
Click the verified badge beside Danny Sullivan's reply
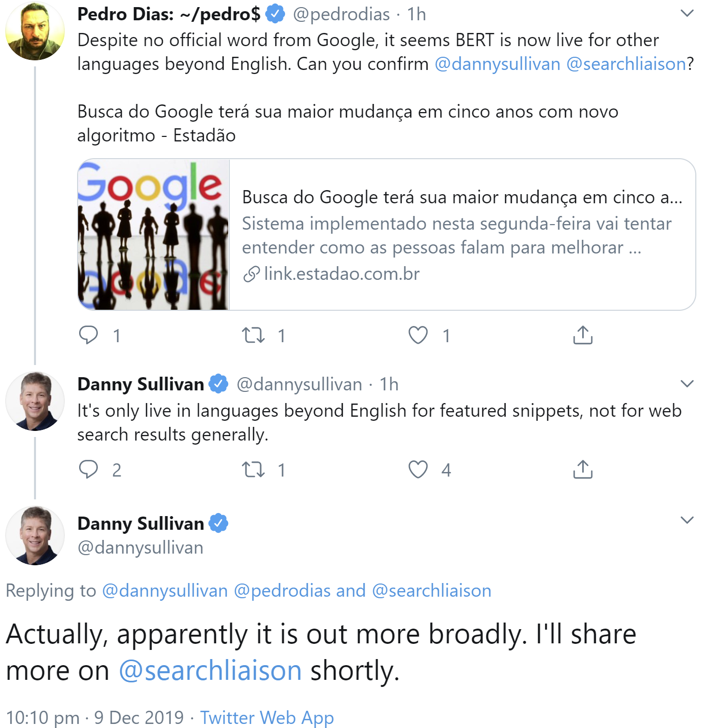218,384
